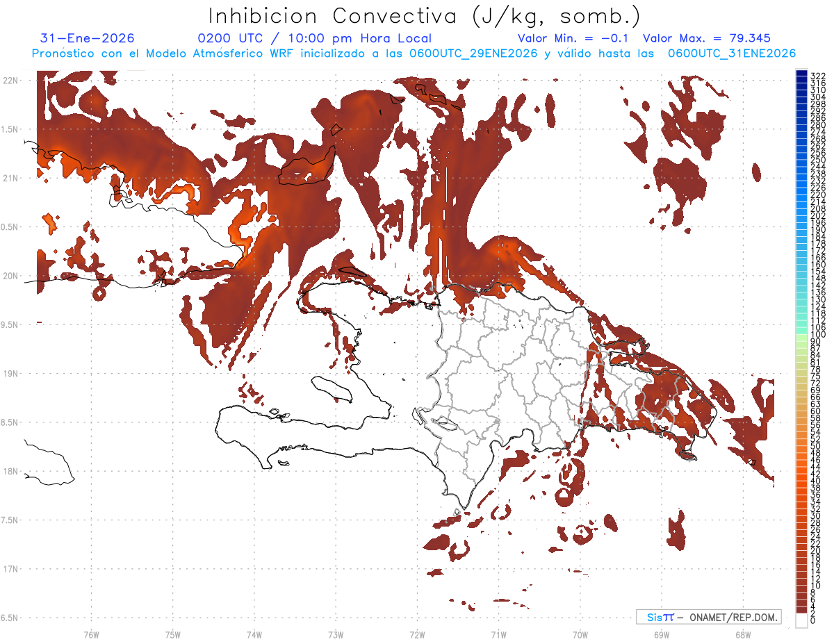This screenshot has width=834, height=644.
Task: Click the '68W' longitude label
Action: (x=743, y=634)
